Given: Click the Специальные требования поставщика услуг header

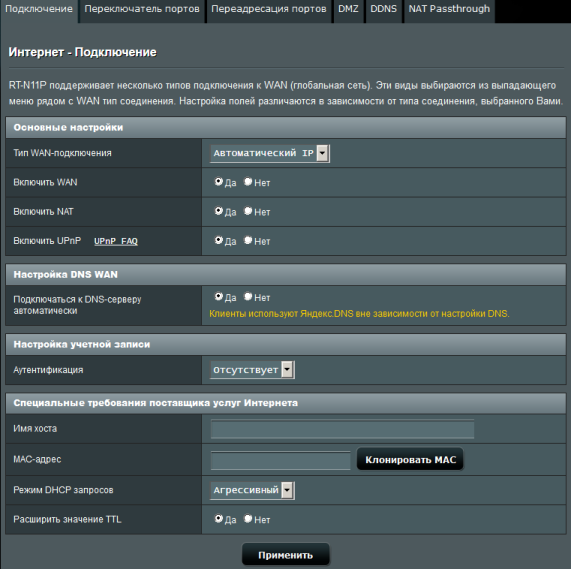Looking at the screenshot, I should point(286,403).
